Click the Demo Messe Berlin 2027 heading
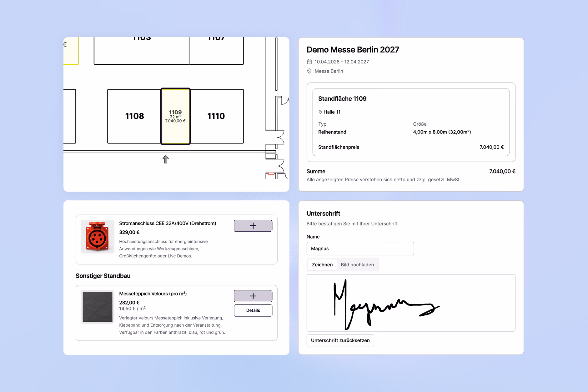This screenshot has height=392, width=588. [353, 50]
